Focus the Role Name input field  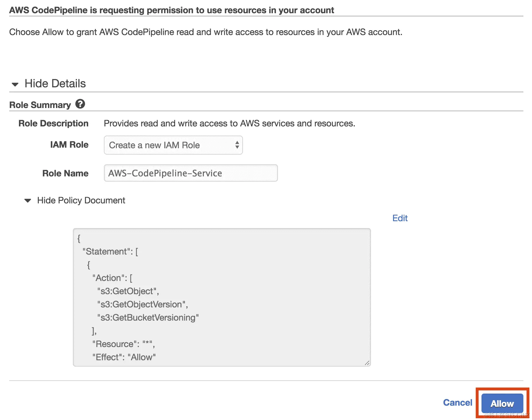[x=191, y=173]
